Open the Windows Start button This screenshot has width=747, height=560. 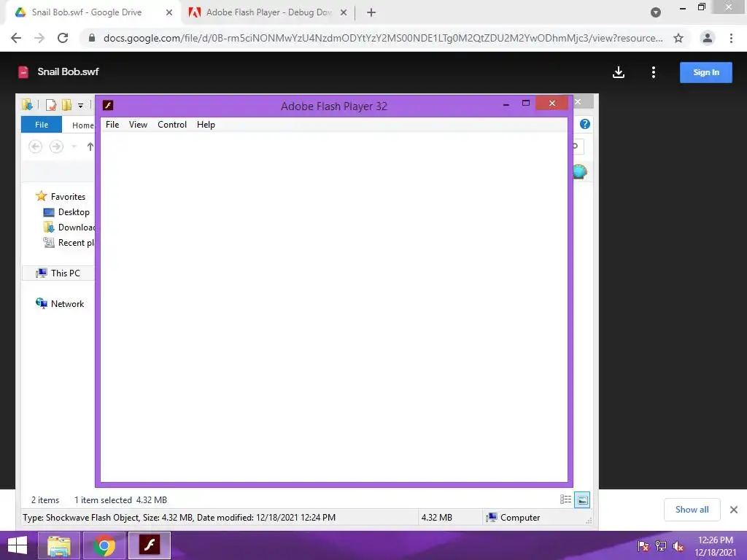[18, 545]
